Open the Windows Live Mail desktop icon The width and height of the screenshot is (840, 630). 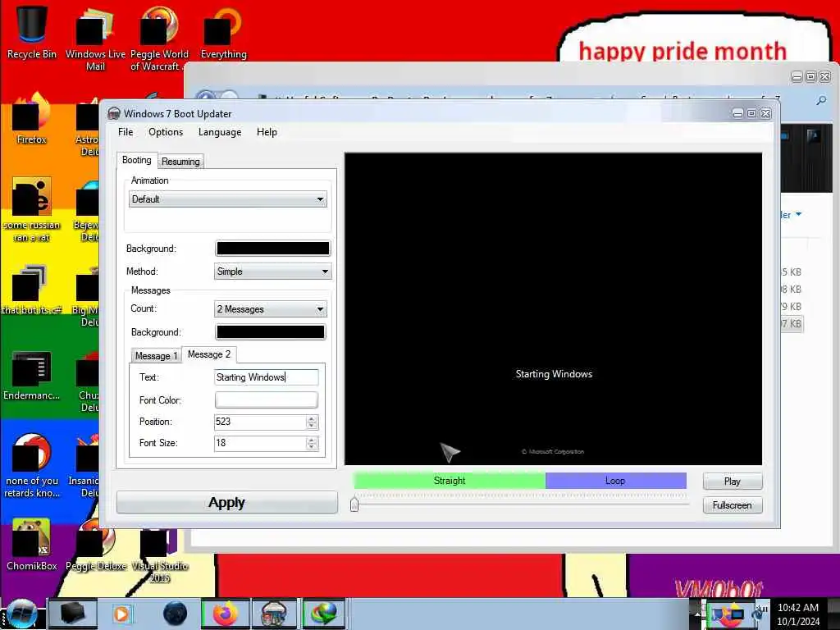[x=95, y=38]
